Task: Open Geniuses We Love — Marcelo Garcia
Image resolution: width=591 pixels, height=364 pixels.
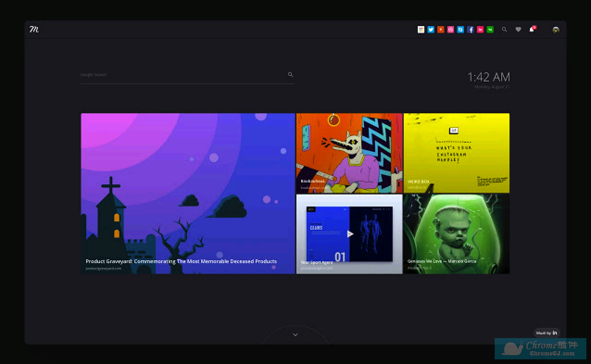Action: (456, 234)
